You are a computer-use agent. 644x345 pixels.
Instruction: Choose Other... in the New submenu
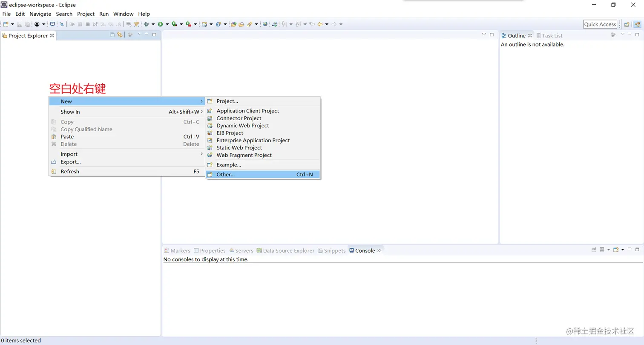(263, 175)
